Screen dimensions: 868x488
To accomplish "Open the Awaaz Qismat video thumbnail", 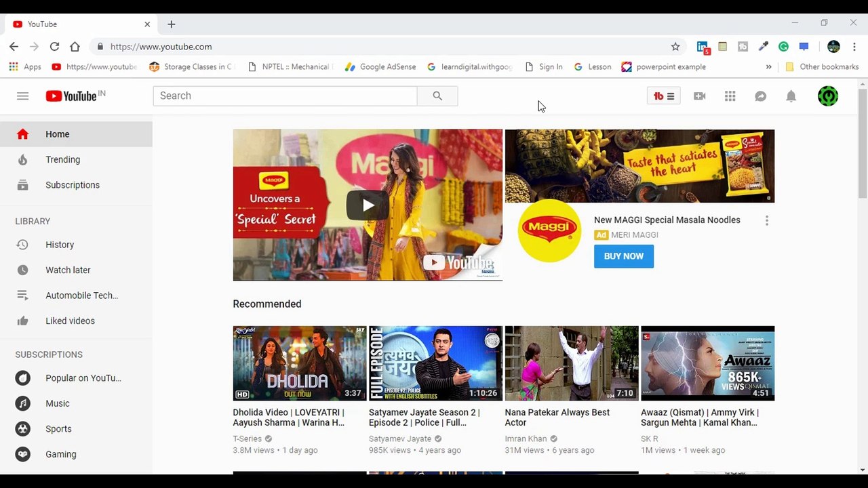I will click(707, 363).
